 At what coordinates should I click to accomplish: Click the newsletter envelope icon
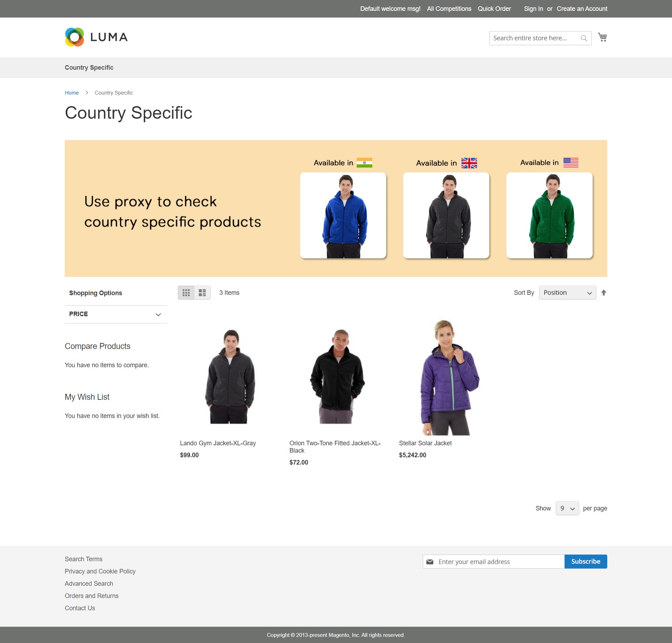pos(430,561)
